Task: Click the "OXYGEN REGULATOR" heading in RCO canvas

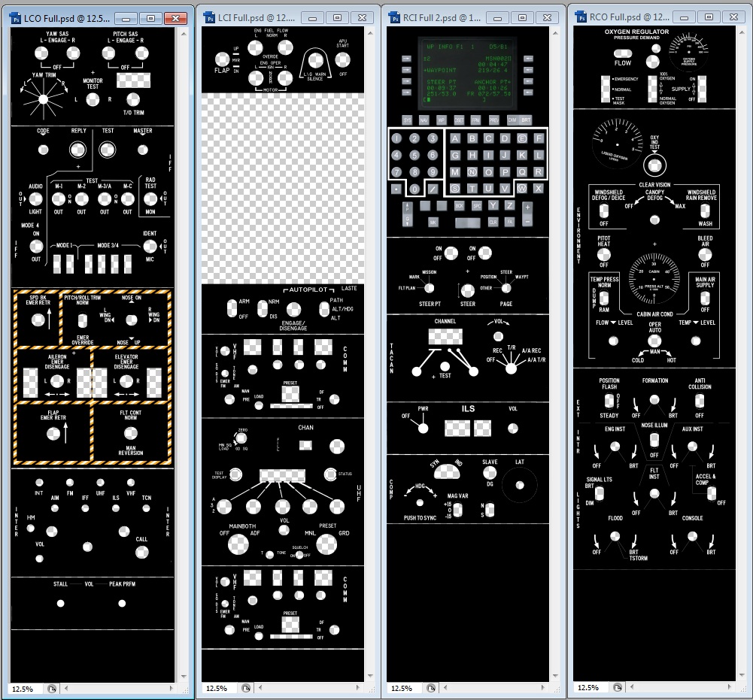Action: [x=636, y=32]
